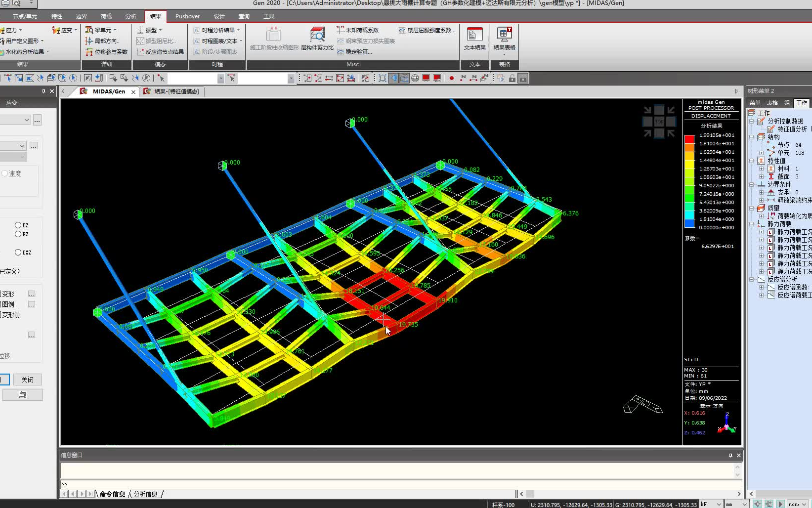Open the 分析 ribbon tab

[131, 16]
